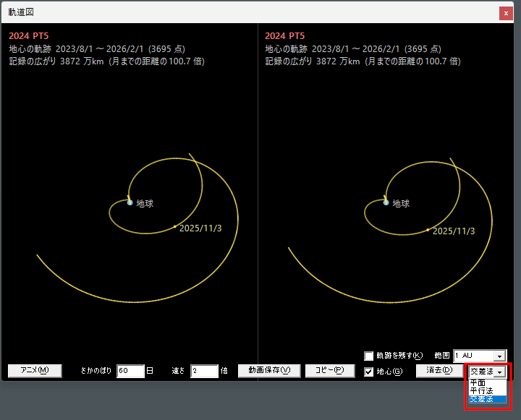Click the コピー(P) copy button
The height and width of the screenshot is (420, 521).
coord(330,371)
